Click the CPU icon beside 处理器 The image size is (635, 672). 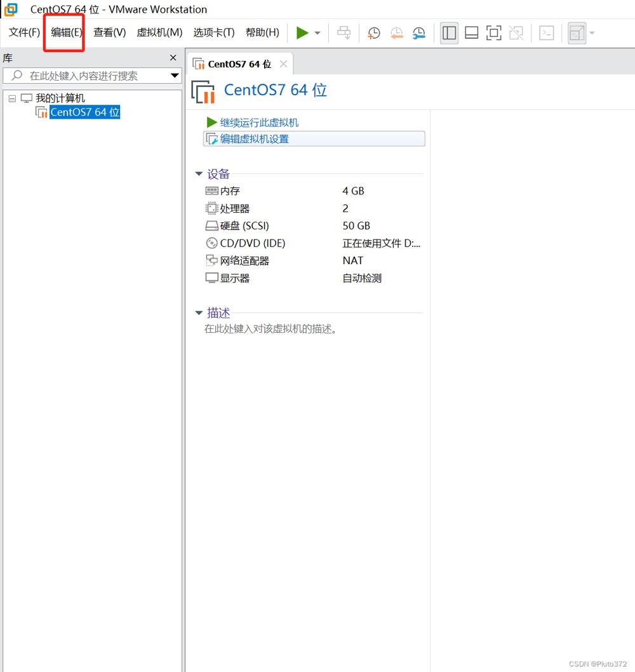211,208
